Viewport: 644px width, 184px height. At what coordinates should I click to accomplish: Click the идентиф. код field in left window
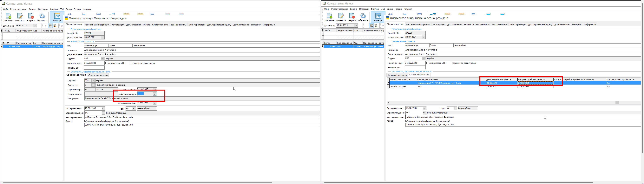(94, 63)
